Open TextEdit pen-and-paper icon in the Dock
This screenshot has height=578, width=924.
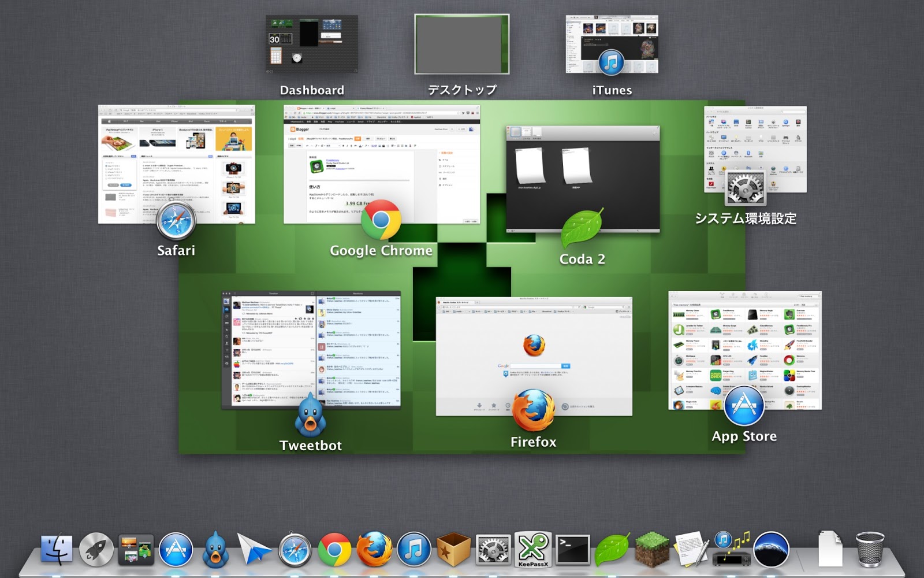(691, 549)
